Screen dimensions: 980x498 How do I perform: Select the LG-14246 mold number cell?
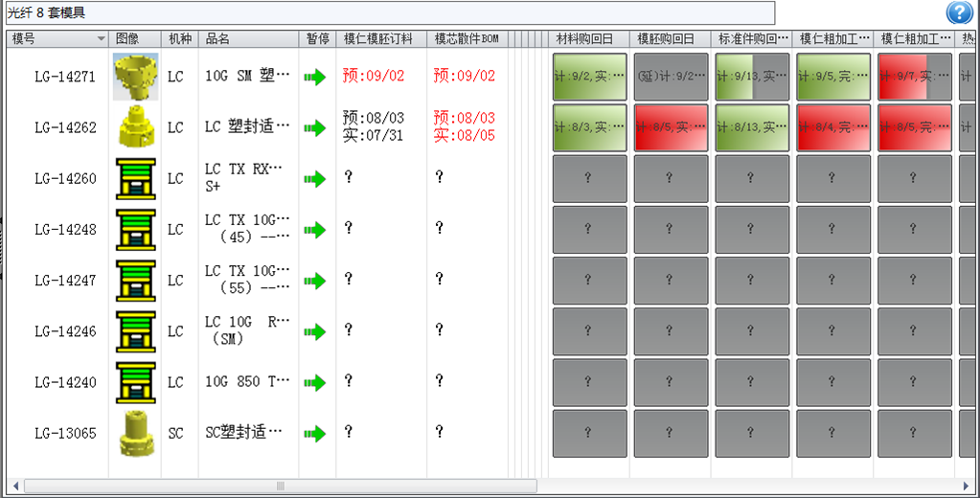[65, 331]
